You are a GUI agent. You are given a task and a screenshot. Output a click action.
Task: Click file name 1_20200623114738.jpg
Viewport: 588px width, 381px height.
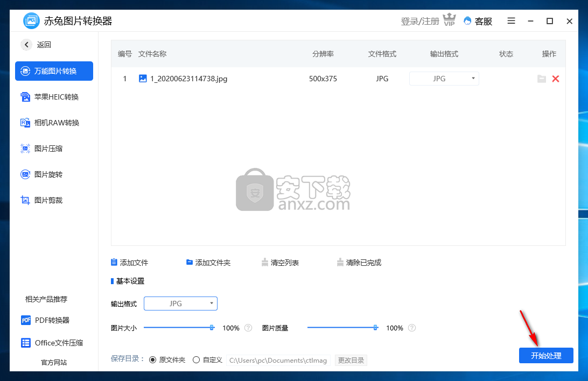pyautogui.click(x=188, y=79)
